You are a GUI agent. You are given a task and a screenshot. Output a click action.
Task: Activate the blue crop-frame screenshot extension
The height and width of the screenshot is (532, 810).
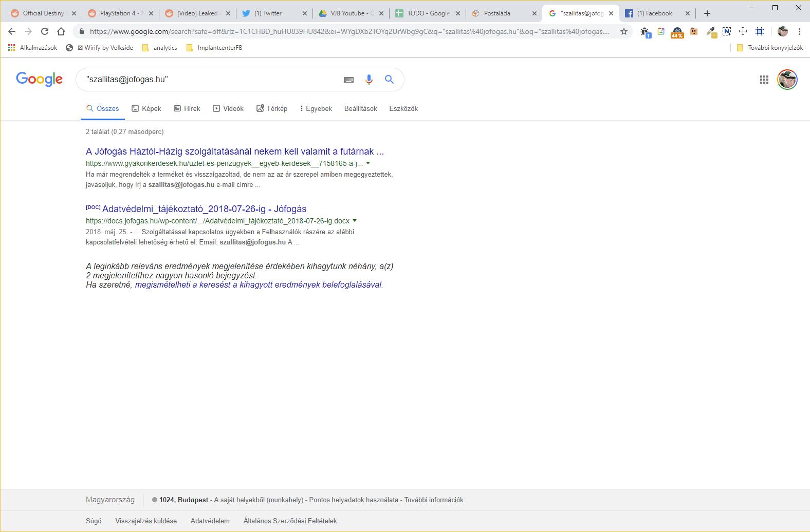tap(760, 31)
